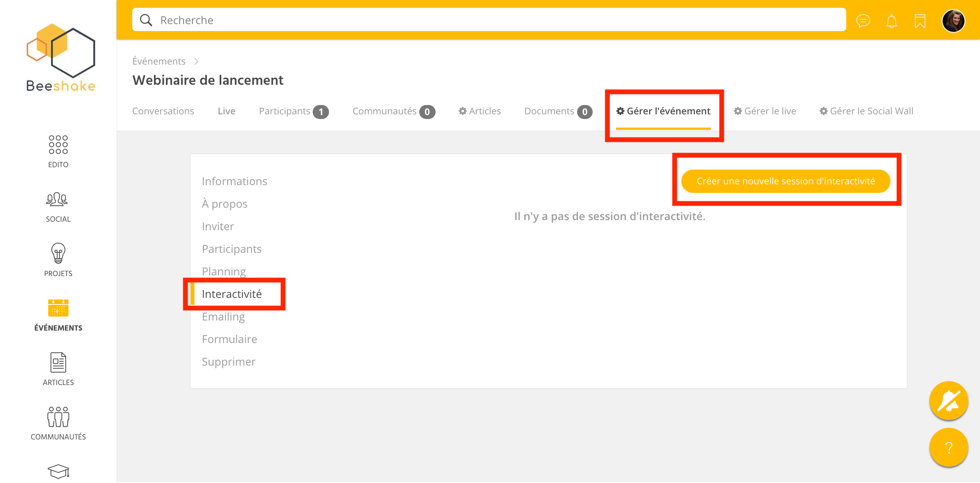Open the bookmarks icon in header
980x483 pixels.
(x=920, y=21)
